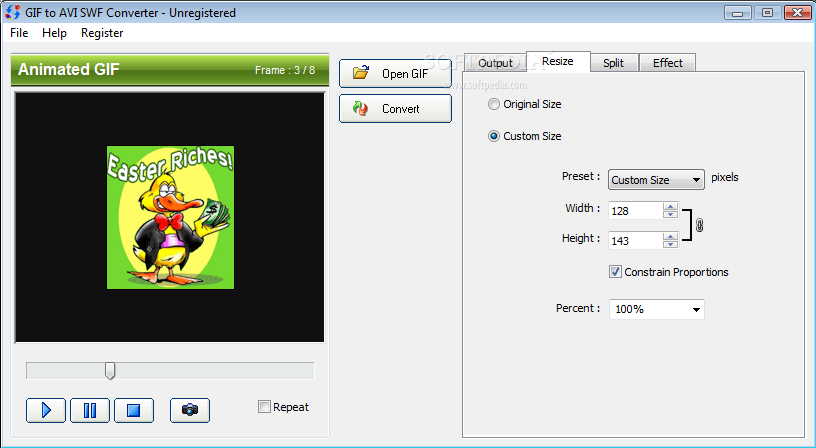Switch to the Effect tab
816x448 pixels.
coord(668,63)
